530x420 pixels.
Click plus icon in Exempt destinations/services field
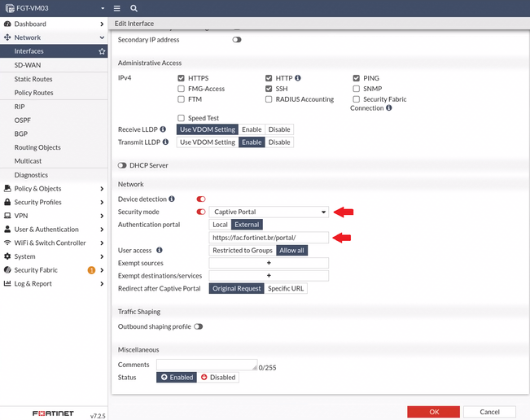[269, 276]
